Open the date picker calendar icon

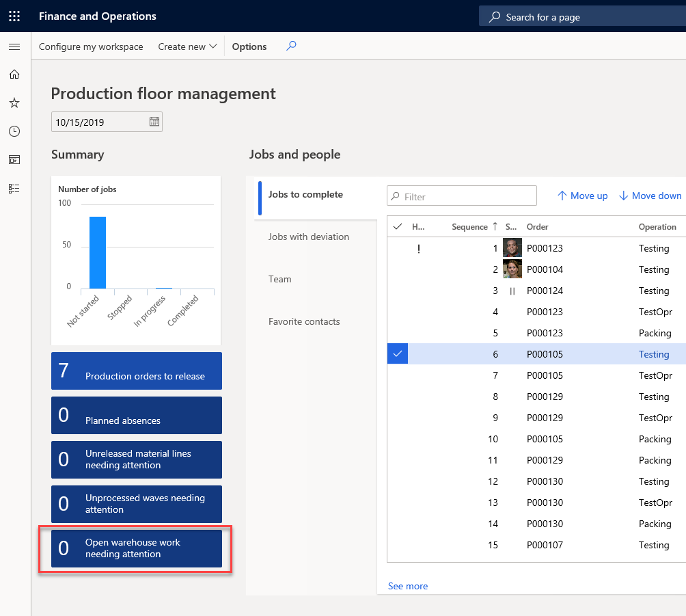coord(154,122)
